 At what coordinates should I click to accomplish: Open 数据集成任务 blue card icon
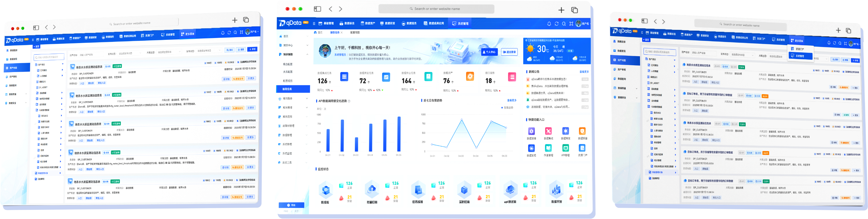coord(344,77)
